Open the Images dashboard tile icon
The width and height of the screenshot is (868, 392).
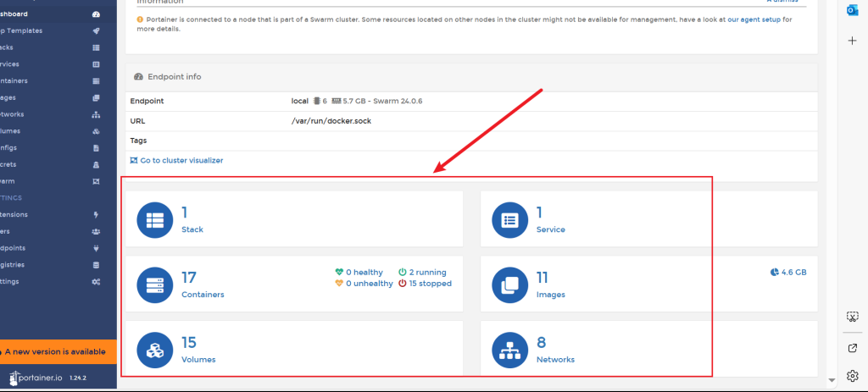(x=509, y=284)
